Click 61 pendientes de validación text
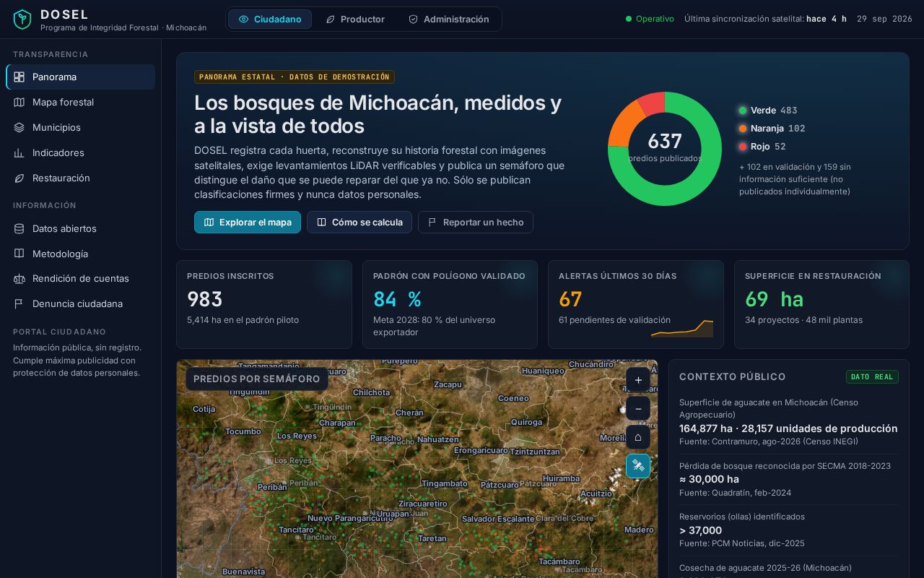Screen dimensions: 924x578 pos(614,320)
